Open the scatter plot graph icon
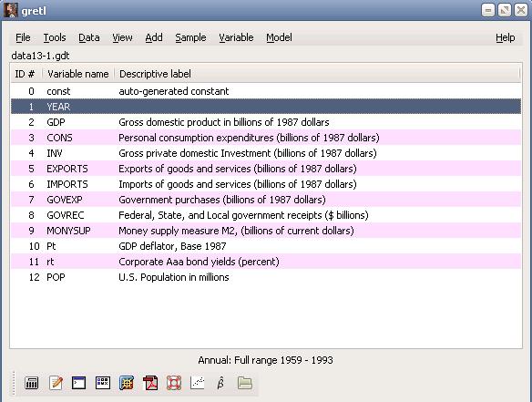Image resolution: width=532 pixels, height=402 pixels. tap(198, 383)
